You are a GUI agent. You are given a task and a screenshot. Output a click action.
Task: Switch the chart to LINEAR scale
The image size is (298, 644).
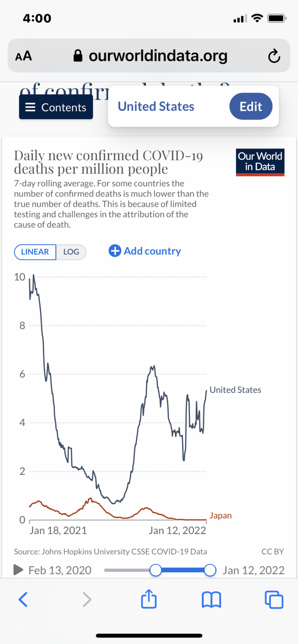(x=35, y=252)
